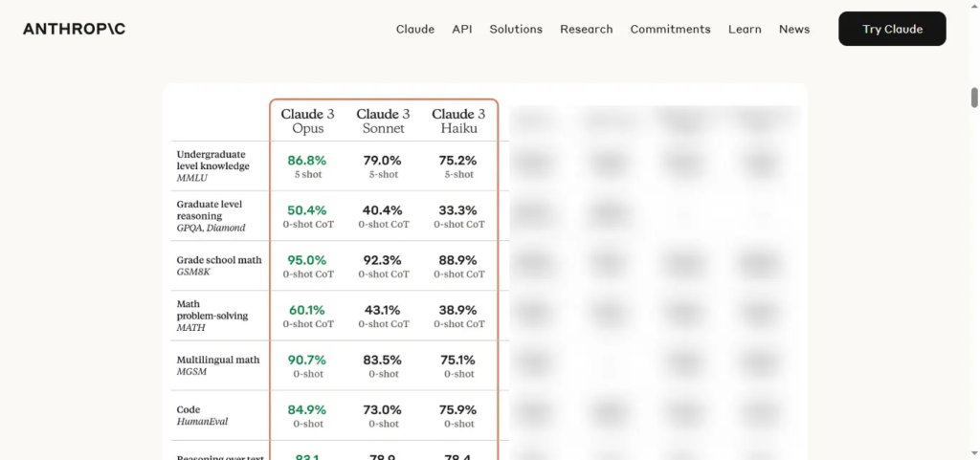This screenshot has width=980, height=460.
Task: Click the Claude 3 Opus column header
Action: [x=307, y=121]
